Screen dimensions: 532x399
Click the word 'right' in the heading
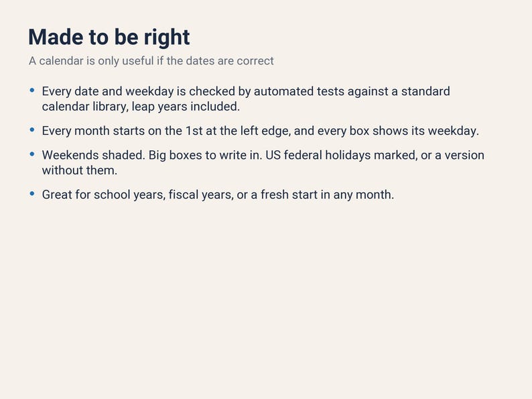click(167, 38)
